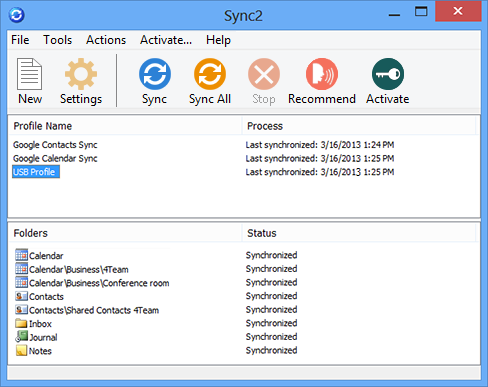Open the File menu
Screen dimensions: 488x387
click(20, 40)
